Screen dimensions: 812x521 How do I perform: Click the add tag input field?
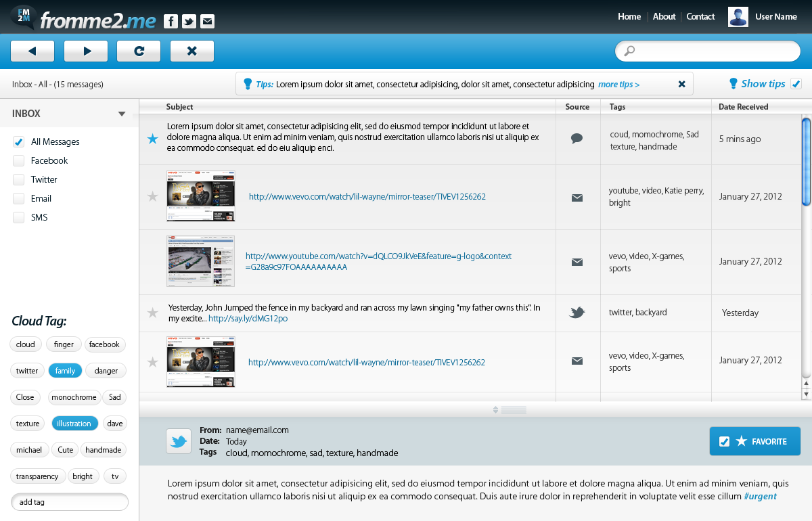point(70,502)
